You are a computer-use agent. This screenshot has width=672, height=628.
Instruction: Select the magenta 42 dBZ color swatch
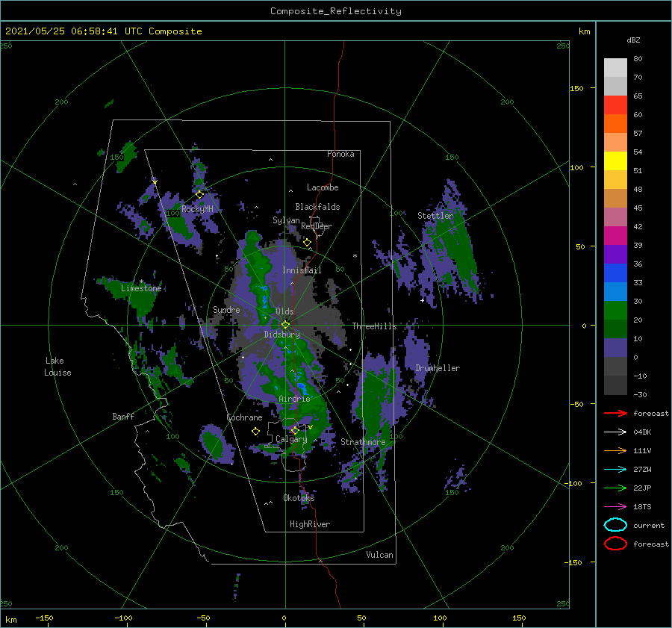pyautogui.click(x=615, y=235)
